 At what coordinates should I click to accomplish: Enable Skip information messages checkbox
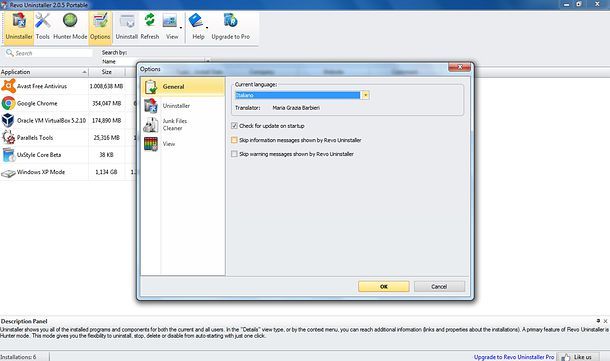coord(234,140)
